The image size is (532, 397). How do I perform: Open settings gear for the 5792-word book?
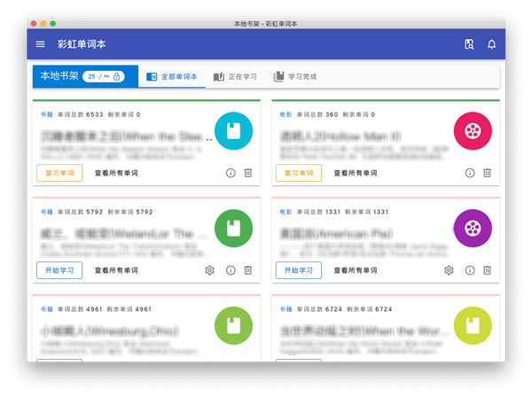(210, 270)
